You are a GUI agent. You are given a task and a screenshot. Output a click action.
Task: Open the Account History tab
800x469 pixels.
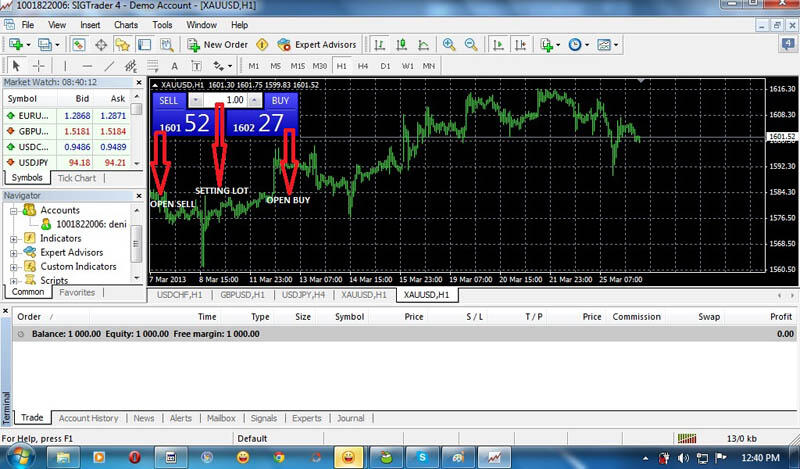click(88, 418)
